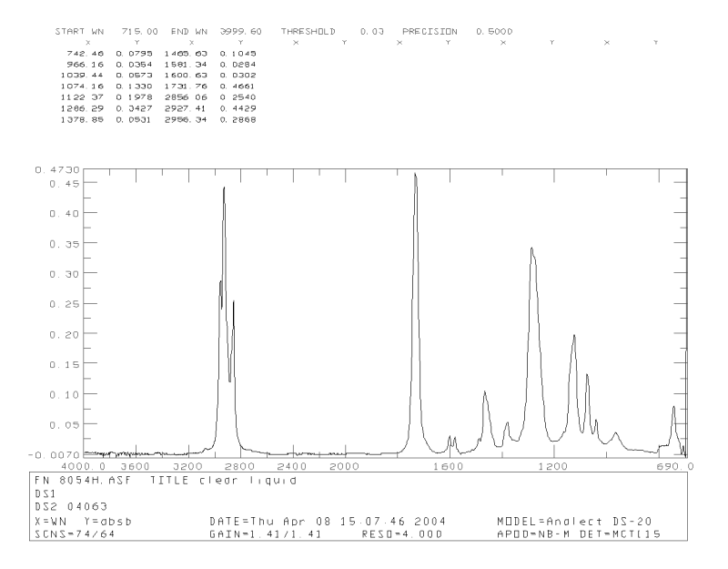Select peak wavenumber 1600.63
Viewport: 728px width, 569px height.
186,76
